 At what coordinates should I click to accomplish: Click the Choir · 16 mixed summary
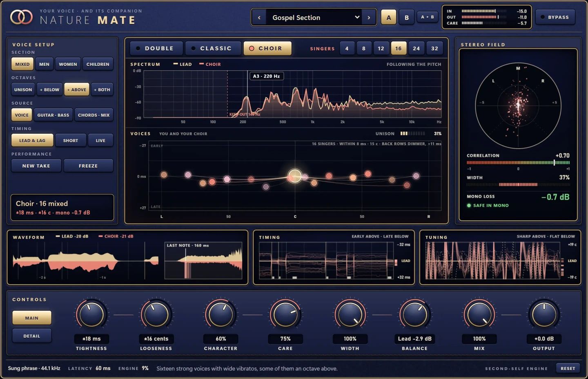62,208
